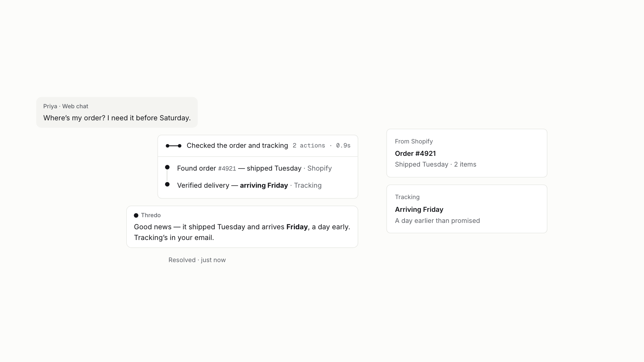
Task: Open the Tracking source link in step two
Action: click(308, 185)
